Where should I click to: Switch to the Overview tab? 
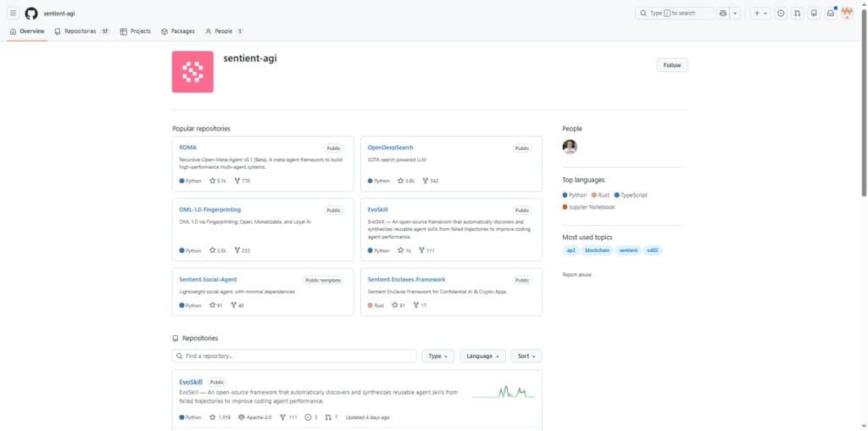coord(27,31)
